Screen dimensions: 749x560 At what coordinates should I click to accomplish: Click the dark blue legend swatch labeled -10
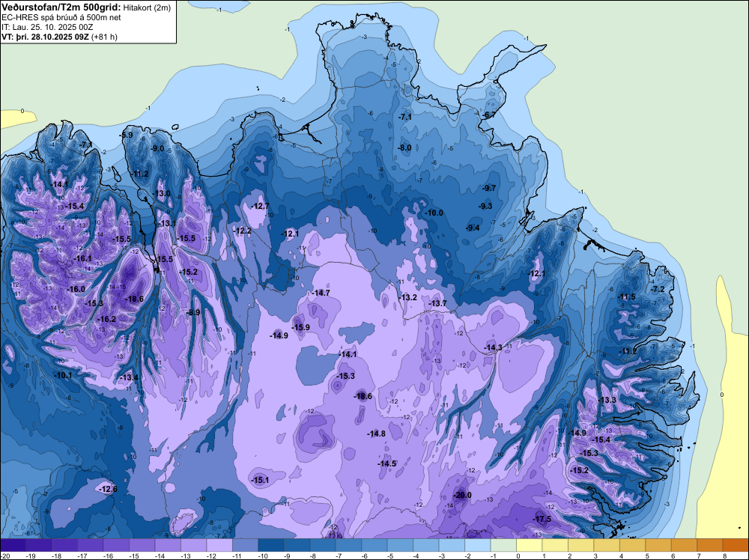(x=271, y=545)
